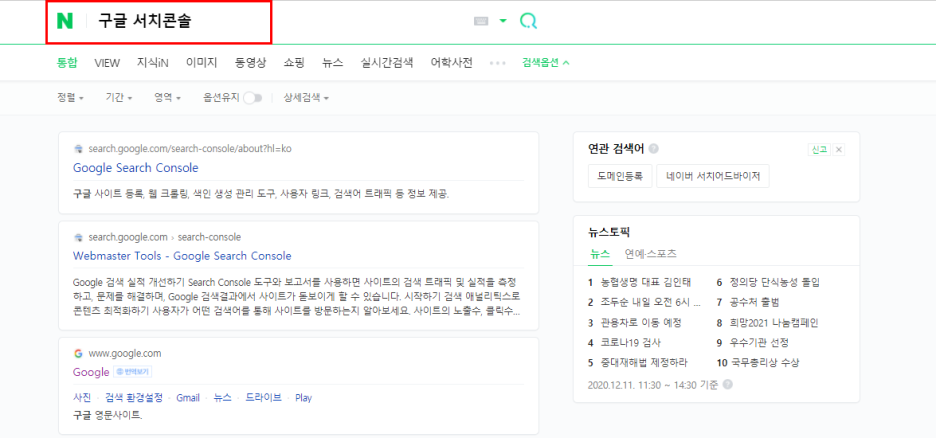Click the 뉴스토픽 heading
This screenshot has height=438, width=936.
click(x=609, y=232)
